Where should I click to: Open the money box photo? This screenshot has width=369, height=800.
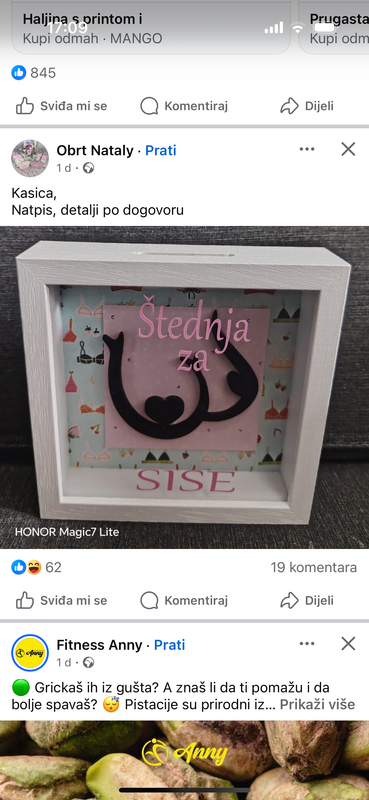(x=184, y=388)
